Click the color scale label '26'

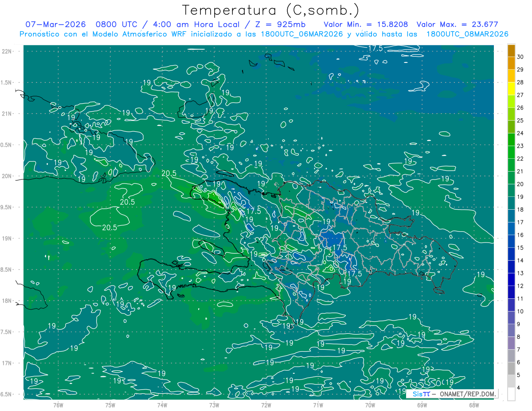click(x=520, y=107)
